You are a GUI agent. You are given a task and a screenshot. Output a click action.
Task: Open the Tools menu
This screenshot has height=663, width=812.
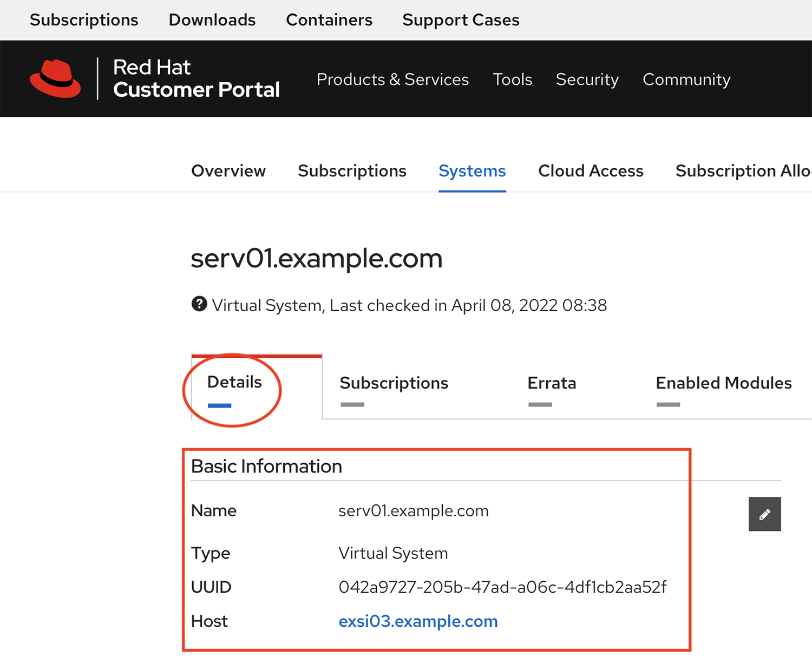tap(512, 79)
